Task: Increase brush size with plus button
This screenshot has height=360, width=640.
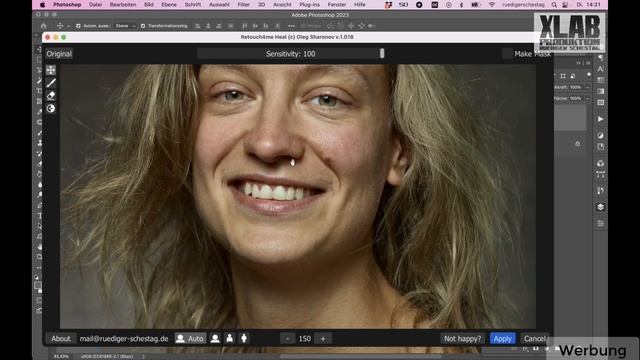Action: click(323, 338)
